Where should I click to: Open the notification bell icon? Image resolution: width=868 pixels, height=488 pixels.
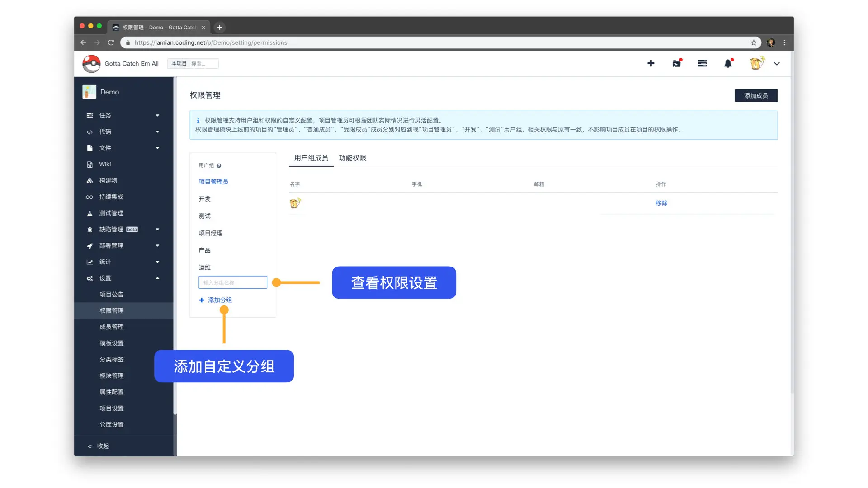pyautogui.click(x=728, y=64)
